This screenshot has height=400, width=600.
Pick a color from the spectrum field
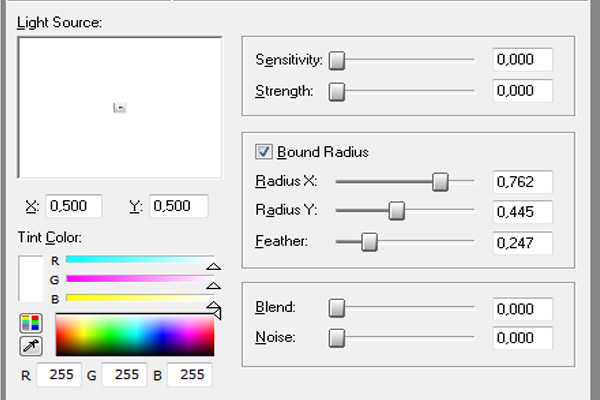(x=135, y=335)
